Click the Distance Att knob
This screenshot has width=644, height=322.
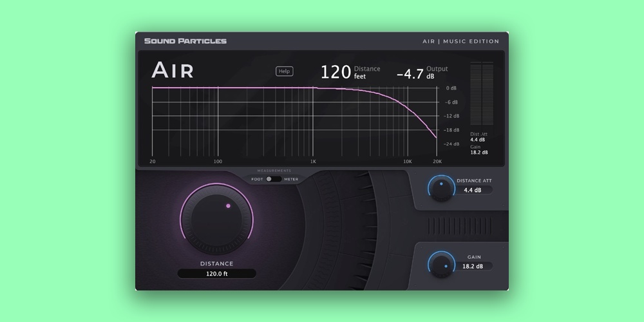tap(440, 188)
